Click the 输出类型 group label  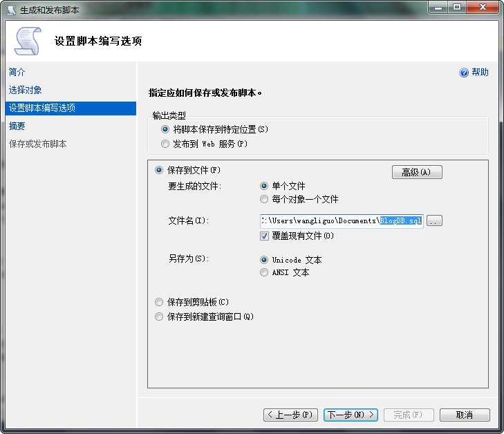[x=169, y=115]
